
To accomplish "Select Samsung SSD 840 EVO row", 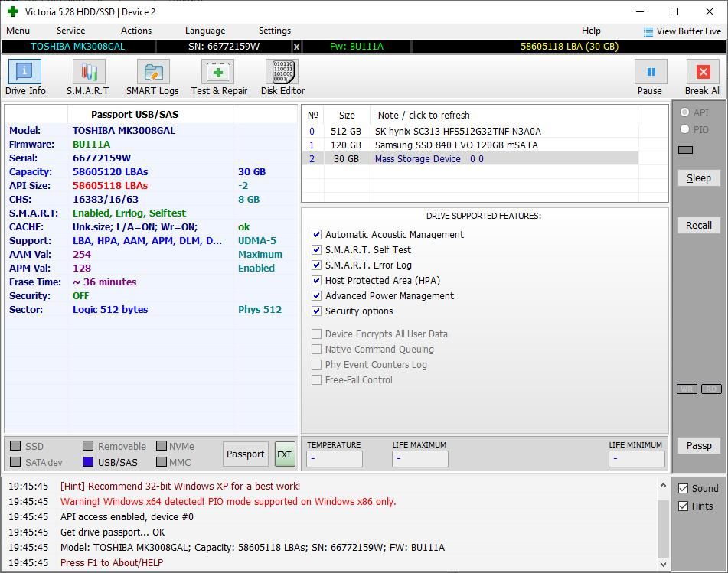I will click(x=470, y=145).
